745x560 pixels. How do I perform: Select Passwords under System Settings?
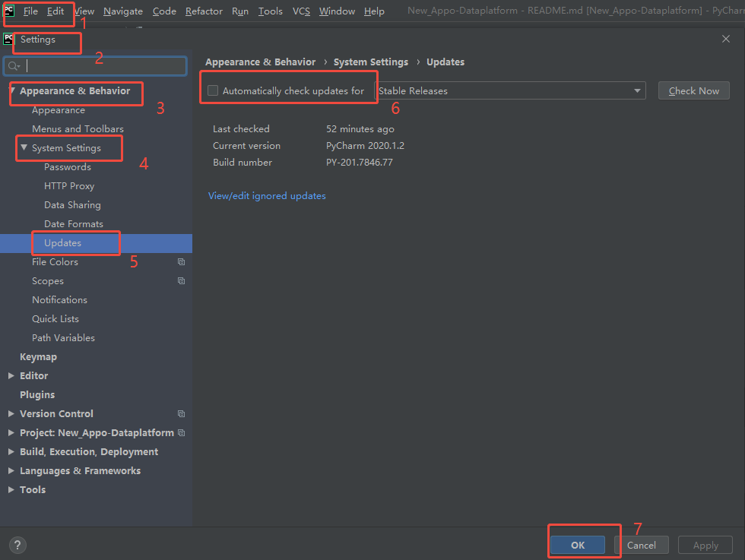tap(68, 166)
